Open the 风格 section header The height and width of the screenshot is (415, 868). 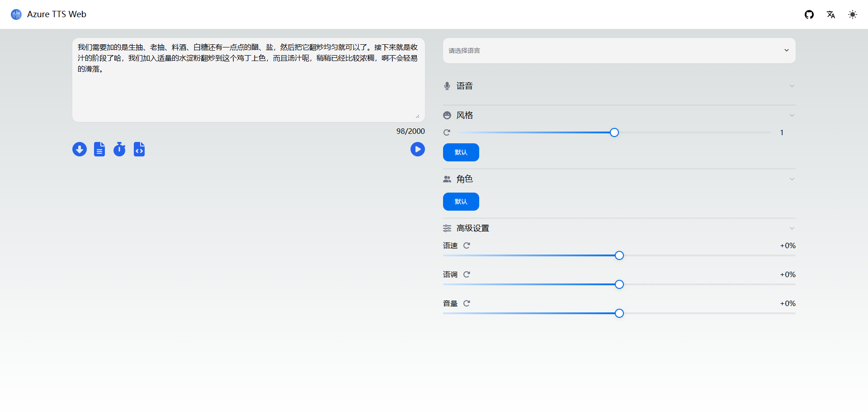pyautogui.click(x=792, y=115)
